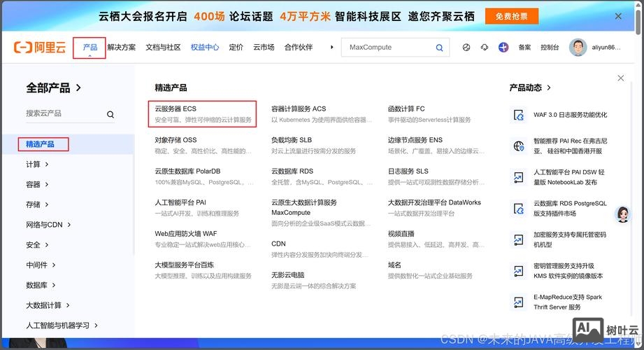Open 控制台 link
Image resolution: width=644 pixels, height=350 pixels.
click(550, 48)
